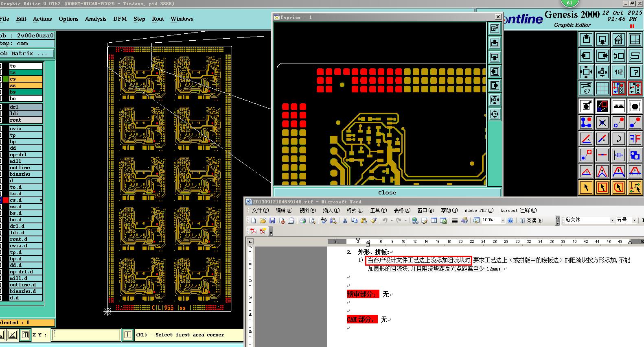Open the Word zoom 100% dropdown
644x347 pixels.
click(x=503, y=220)
